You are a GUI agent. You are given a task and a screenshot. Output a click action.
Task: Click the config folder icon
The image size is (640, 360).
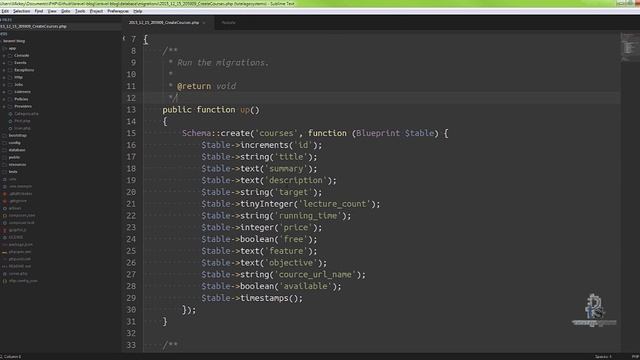(5, 143)
